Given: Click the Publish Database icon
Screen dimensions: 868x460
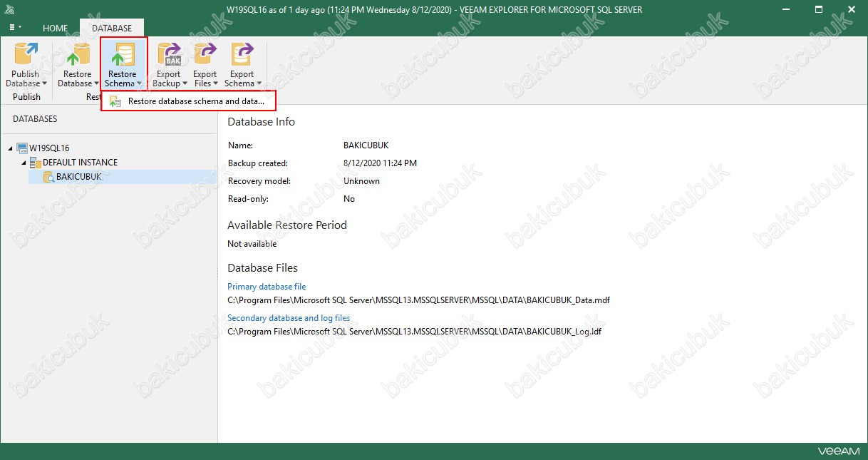Looking at the screenshot, I should point(26,55).
